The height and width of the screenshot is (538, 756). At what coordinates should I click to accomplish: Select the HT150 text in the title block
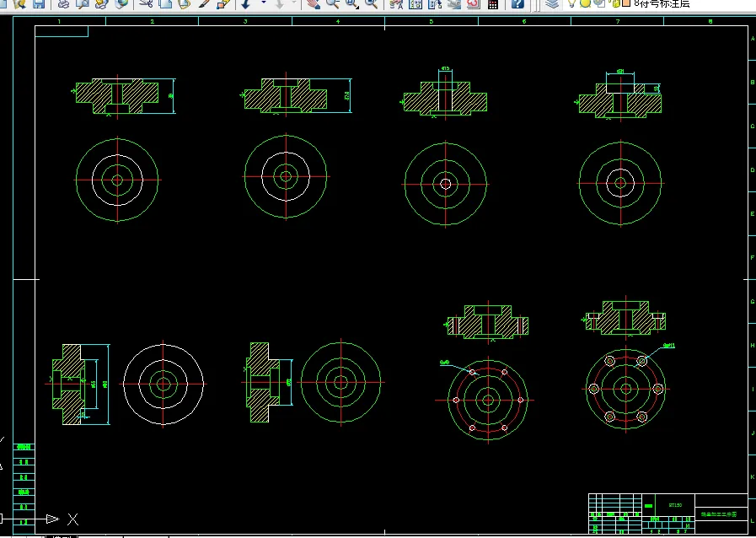click(675, 505)
